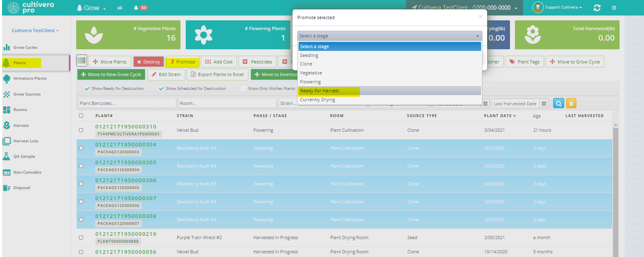The width and height of the screenshot is (644, 257).
Task: Click the swap arrows icon in the top bar
Action: [120, 8]
